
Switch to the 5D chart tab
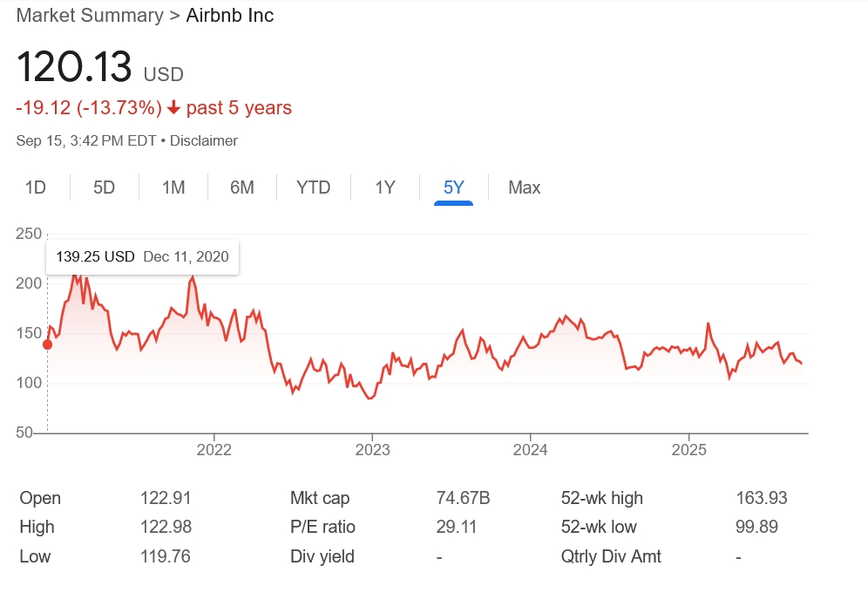[x=104, y=187]
